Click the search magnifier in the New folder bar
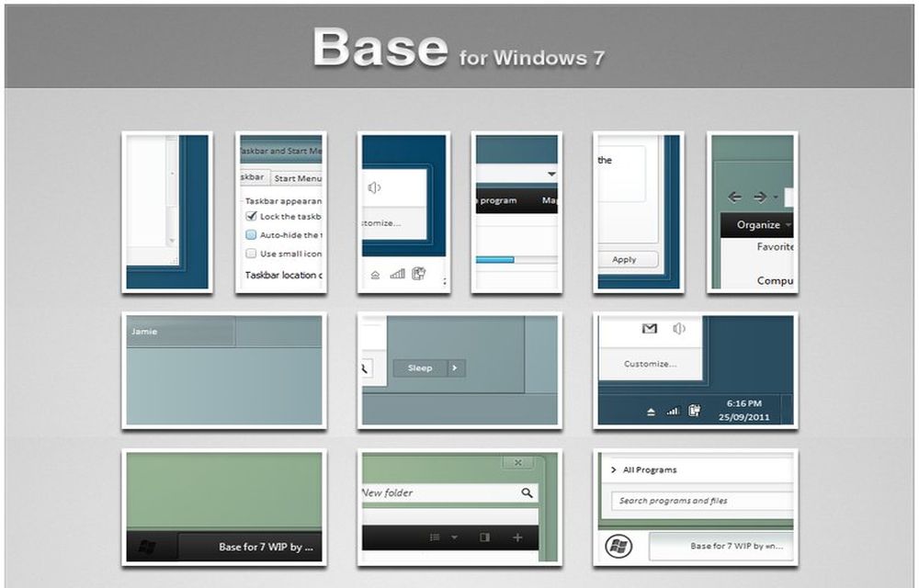This screenshot has width=919, height=588. pos(527,492)
